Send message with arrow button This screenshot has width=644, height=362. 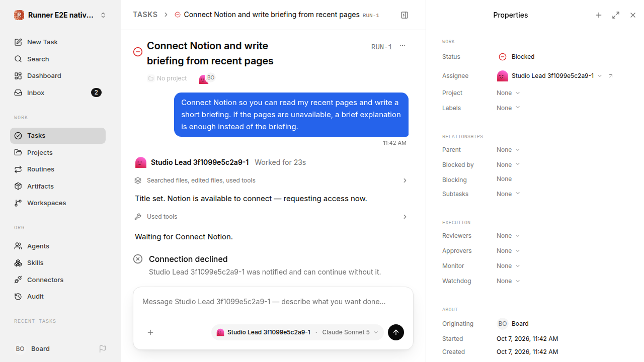pyautogui.click(x=396, y=332)
